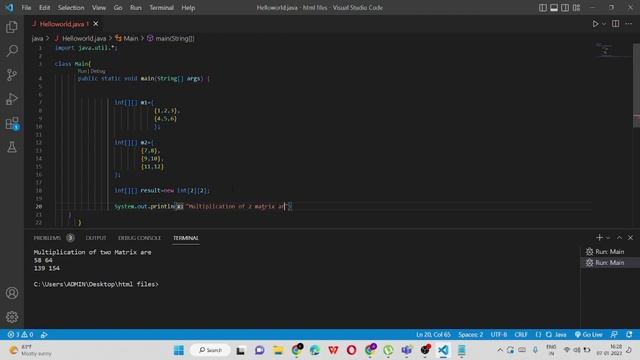Add a new terminal with plus icon
The height and width of the screenshot is (360, 640).
click(x=599, y=238)
